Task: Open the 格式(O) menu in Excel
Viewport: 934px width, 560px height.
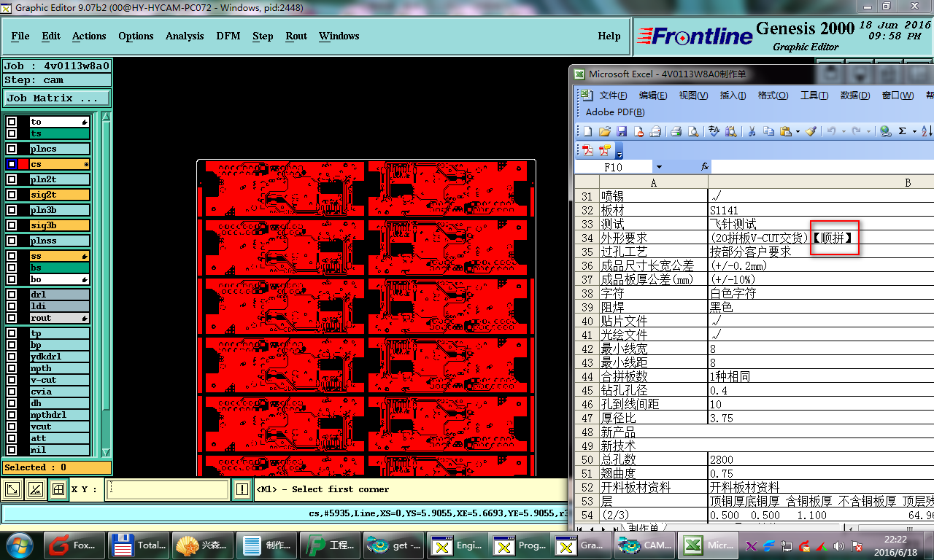Action: click(773, 96)
